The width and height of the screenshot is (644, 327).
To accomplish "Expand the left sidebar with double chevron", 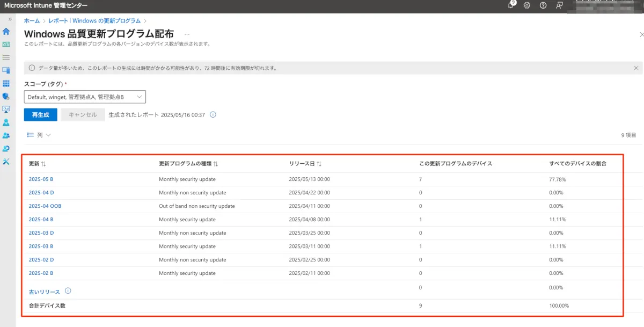I will 10,19.
